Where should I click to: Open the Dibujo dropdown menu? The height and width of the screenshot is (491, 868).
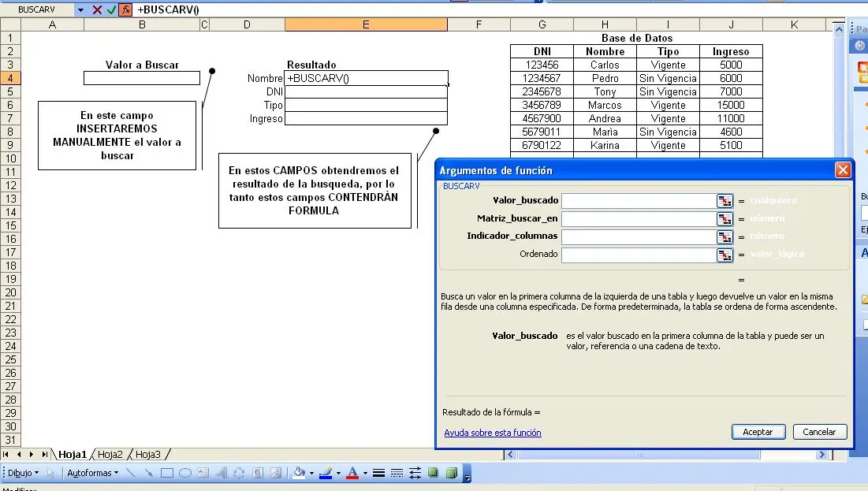point(23,473)
